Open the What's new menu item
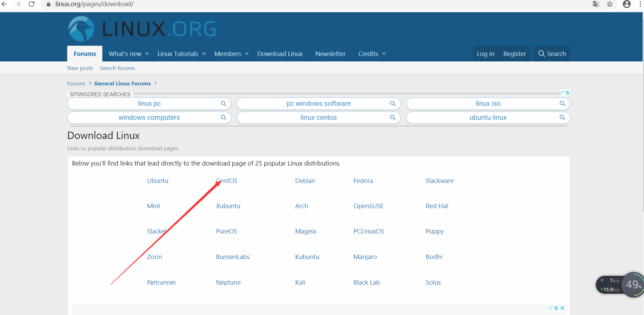Screen dimensions: 644x315 click(125, 54)
